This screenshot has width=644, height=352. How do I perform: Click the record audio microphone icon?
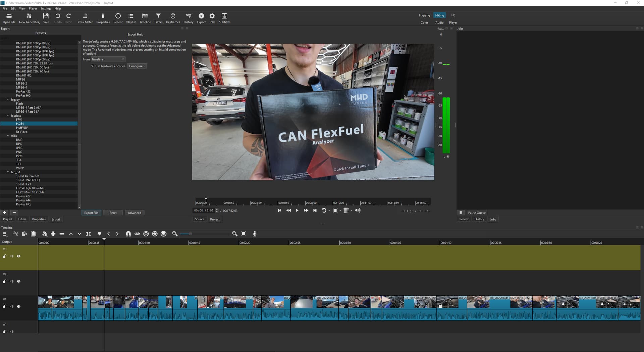pyautogui.click(x=255, y=234)
